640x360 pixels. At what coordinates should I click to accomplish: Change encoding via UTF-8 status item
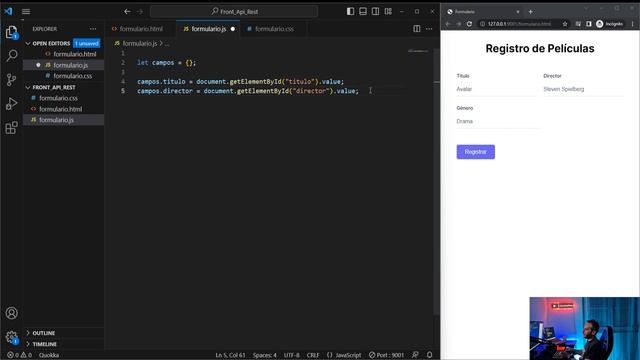coord(291,355)
